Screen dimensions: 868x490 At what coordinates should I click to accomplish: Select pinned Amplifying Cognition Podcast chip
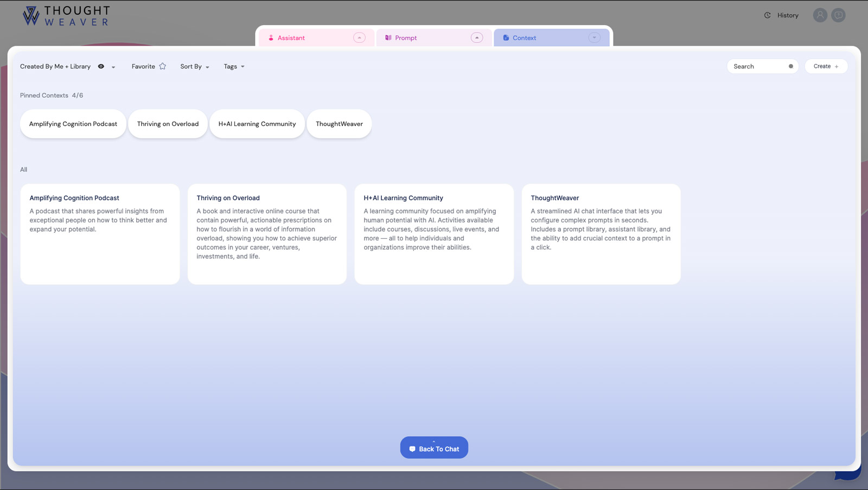(x=73, y=124)
